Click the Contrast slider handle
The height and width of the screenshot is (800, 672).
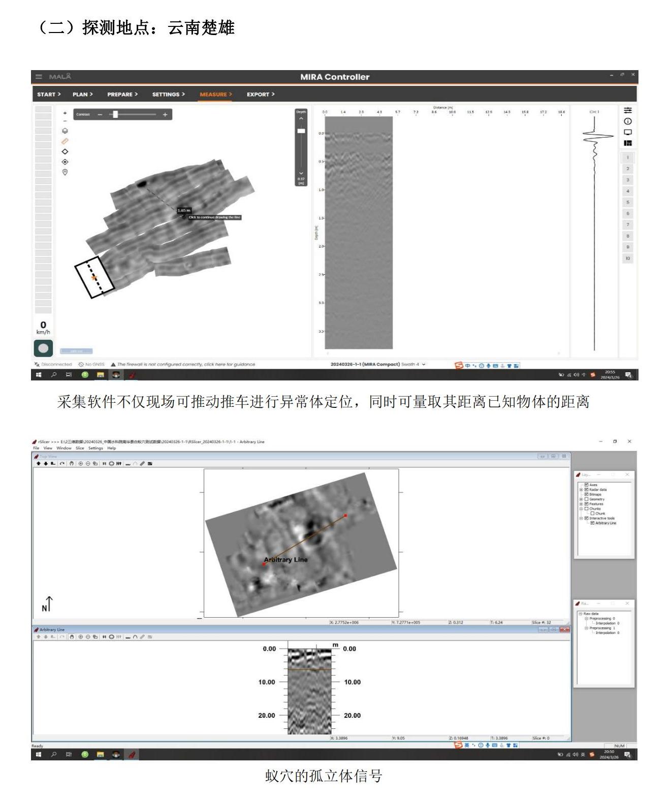click(x=115, y=115)
